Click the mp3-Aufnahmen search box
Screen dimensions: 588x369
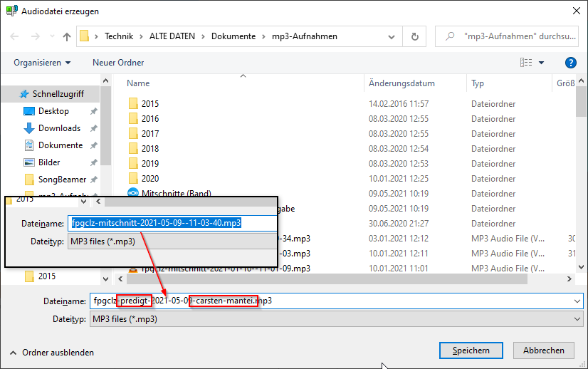click(x=513, y=36)
